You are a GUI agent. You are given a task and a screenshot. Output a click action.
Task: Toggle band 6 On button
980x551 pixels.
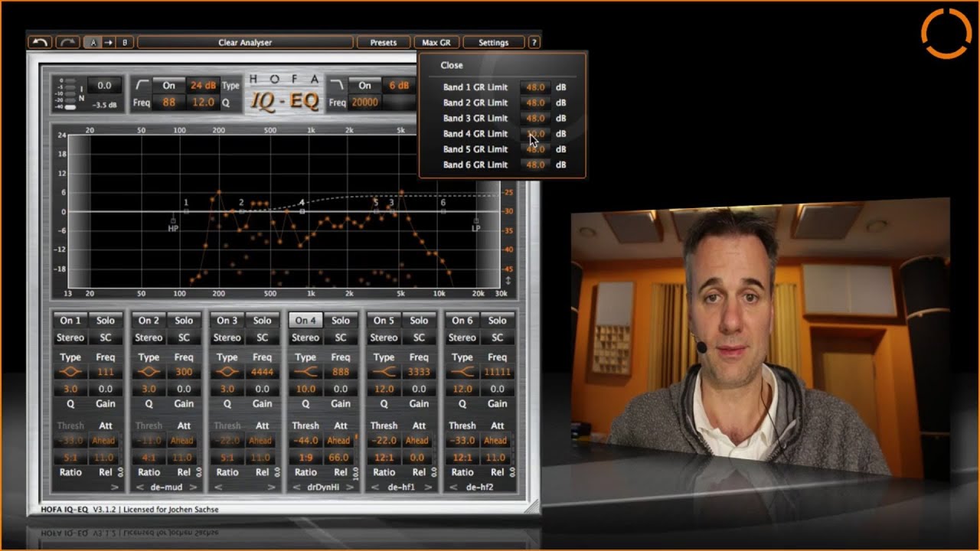(462, 321)
